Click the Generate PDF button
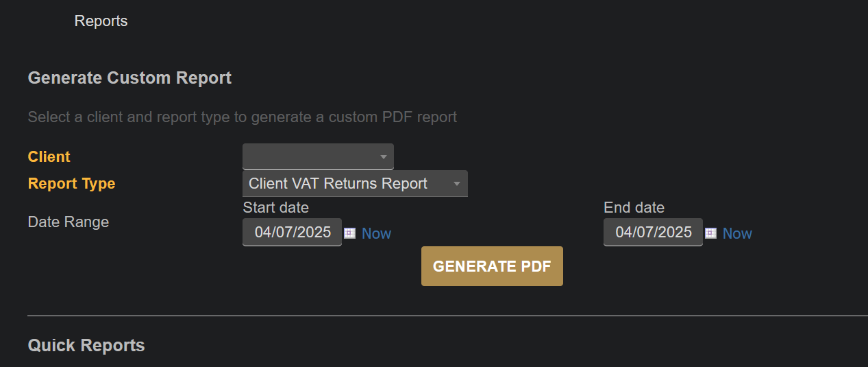 click(x=492, y=266)
